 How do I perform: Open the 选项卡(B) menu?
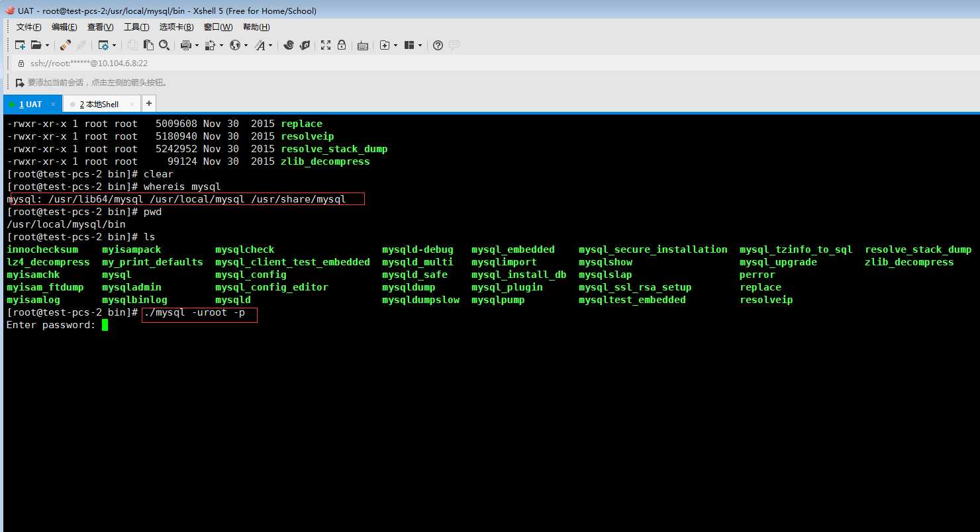[177, 27]
